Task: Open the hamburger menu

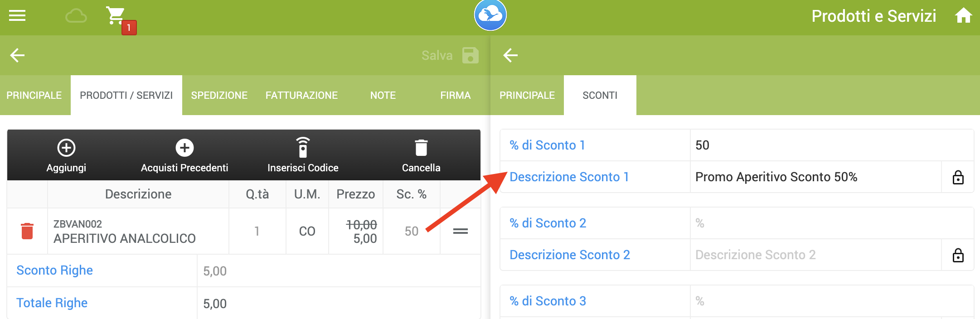Action: click(17, 16)
